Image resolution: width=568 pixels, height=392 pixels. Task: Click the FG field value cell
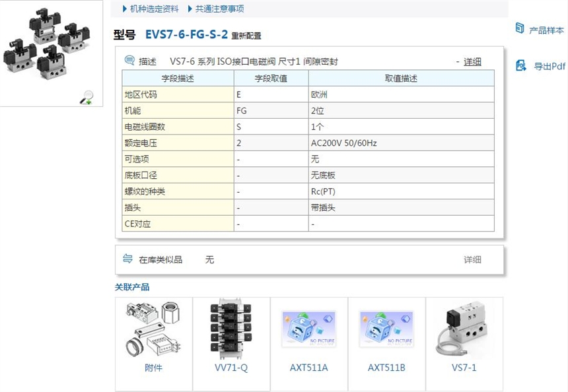[x=271, y=110]
